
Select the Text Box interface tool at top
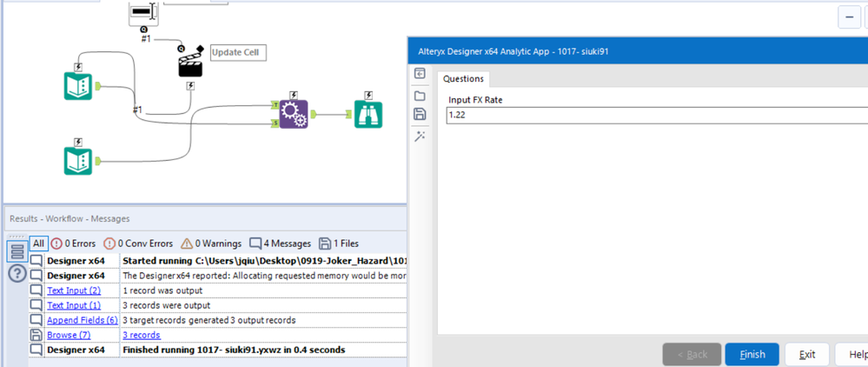click(143, 11)
